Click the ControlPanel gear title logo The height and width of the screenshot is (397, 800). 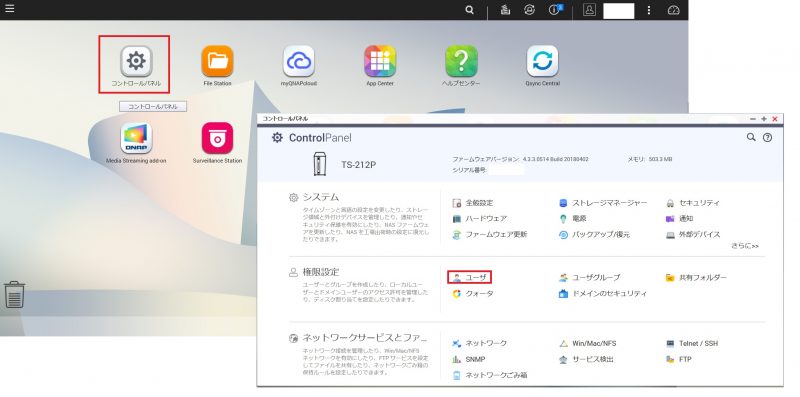(277, 137)
